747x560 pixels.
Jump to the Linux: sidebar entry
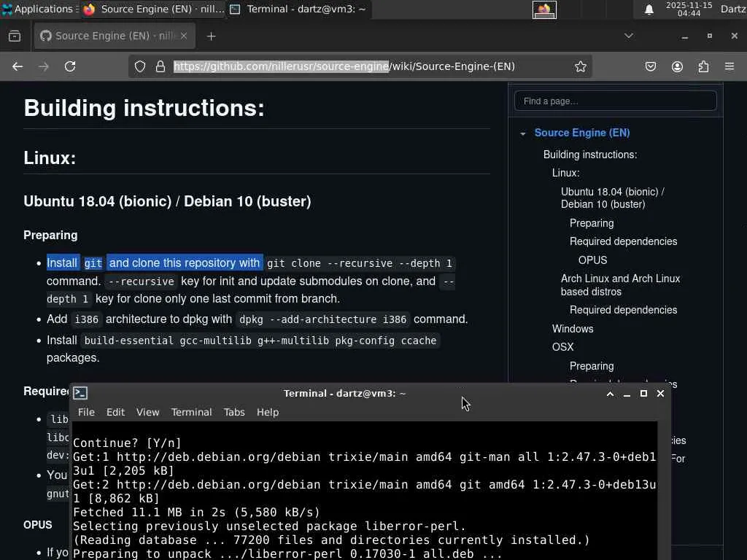tap(566, 173)
